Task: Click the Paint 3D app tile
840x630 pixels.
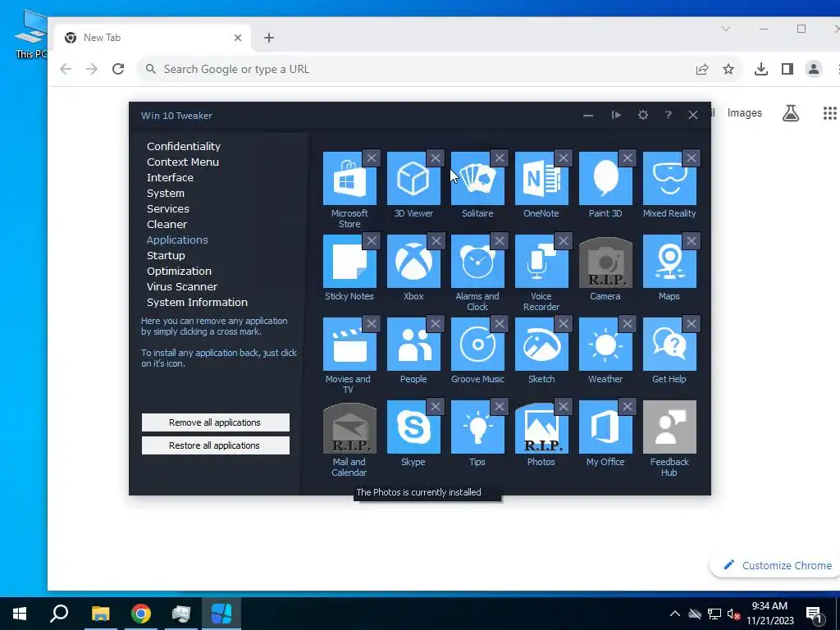Action: click(x=605, y=178)
